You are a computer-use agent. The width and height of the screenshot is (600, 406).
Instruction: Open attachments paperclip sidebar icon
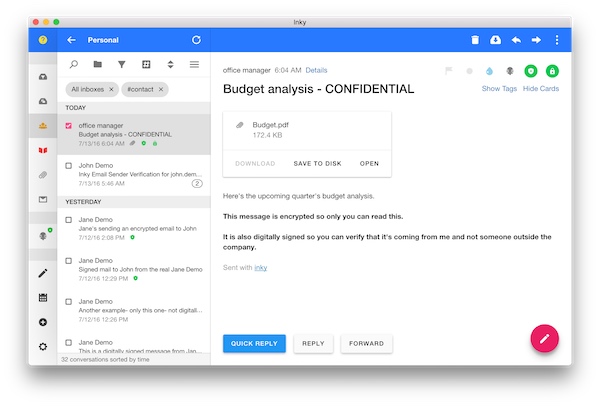pos(43,175)
